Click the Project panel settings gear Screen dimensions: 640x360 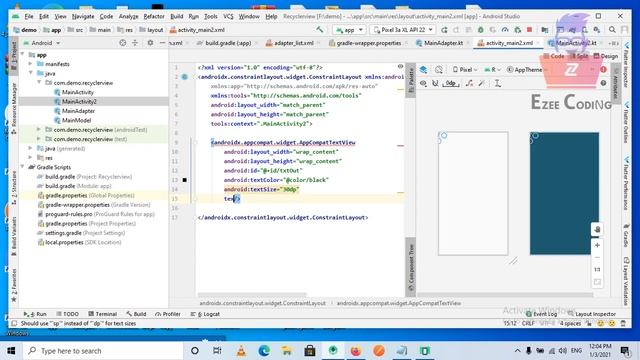coord(150,43)
